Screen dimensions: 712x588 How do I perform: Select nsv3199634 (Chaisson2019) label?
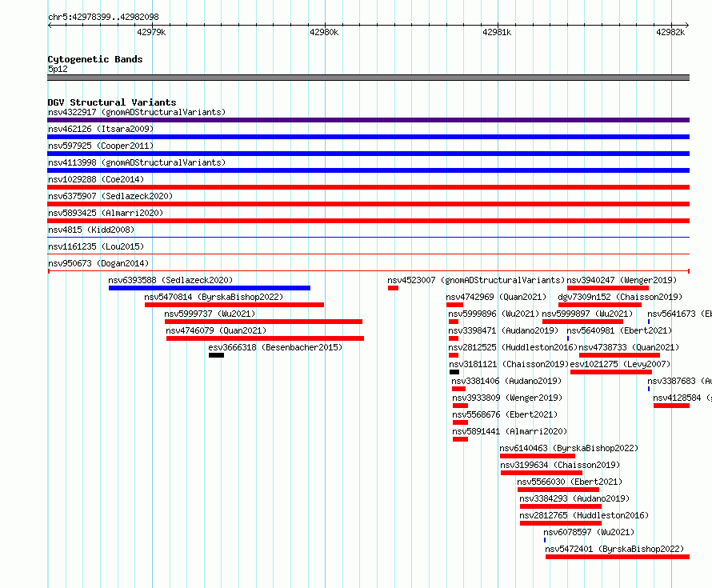pyautogui.click(x=560, y=465)
